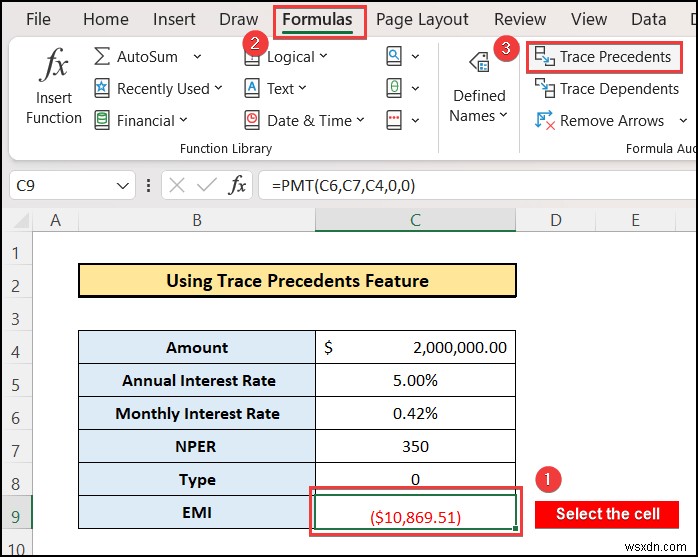Expand the Financial dropdown arrow
This screenshot has width=698, height=557.
click(x=183, y=120)
